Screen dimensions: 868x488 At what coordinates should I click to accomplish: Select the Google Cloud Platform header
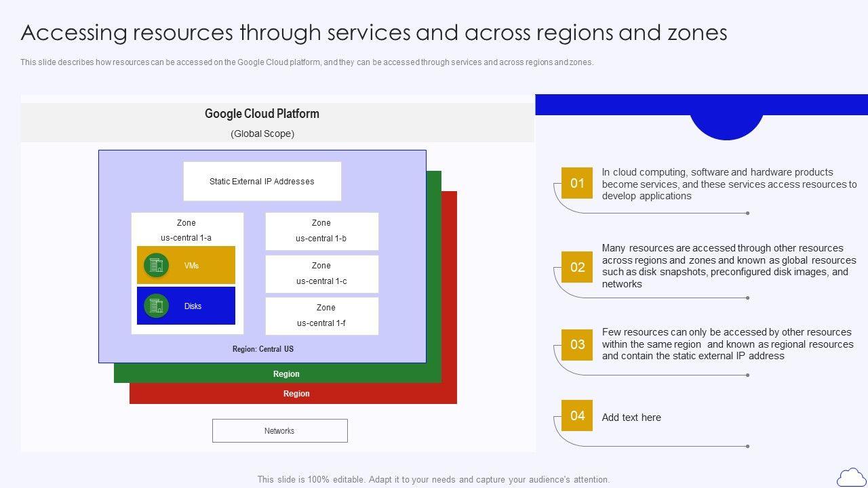[262, 114]
